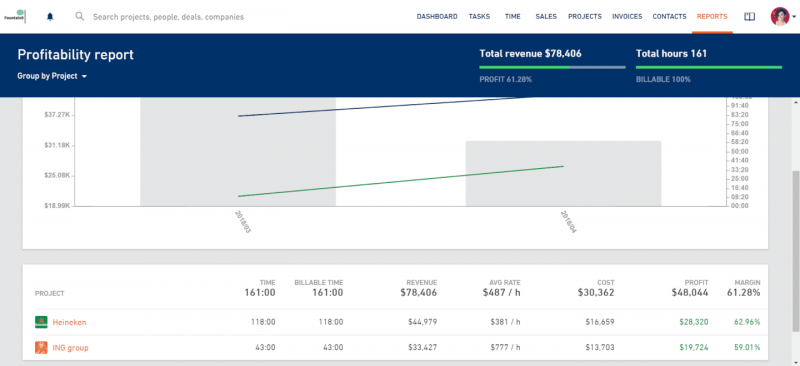The image size is (800, 366).
Task: Click the $13,703 cost cell
Action: click(600, 348)
